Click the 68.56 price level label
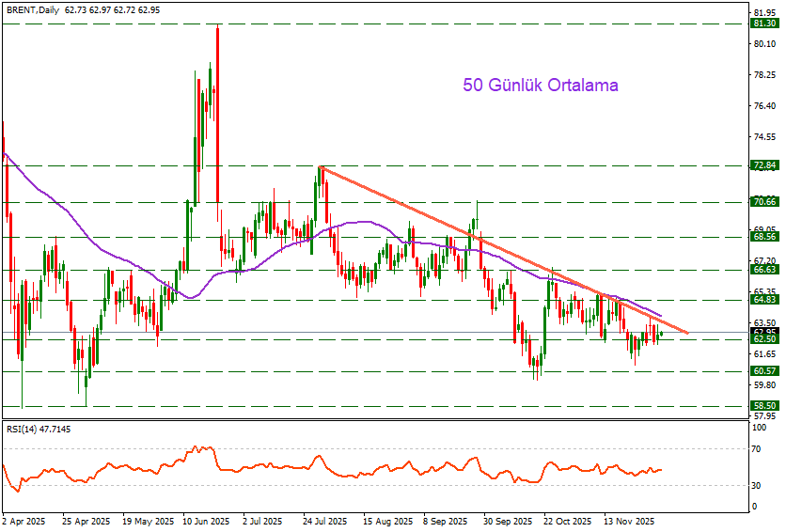This screenshot has width=786, height=532. point(763,237)
